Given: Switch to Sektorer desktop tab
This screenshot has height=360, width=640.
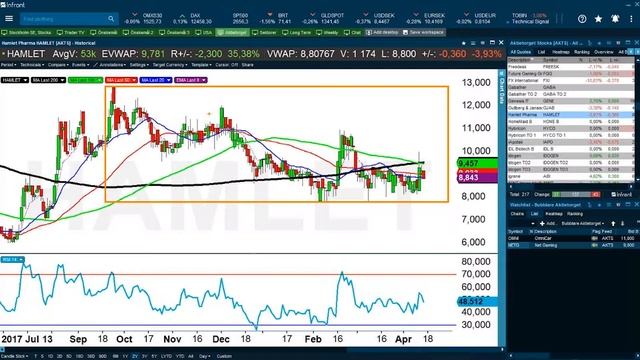Looking at the screenshot, I should pos(264,32).
